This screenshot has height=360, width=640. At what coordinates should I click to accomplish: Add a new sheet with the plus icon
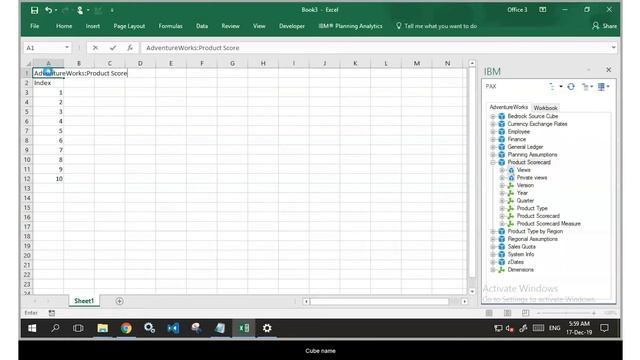[119, 301]
